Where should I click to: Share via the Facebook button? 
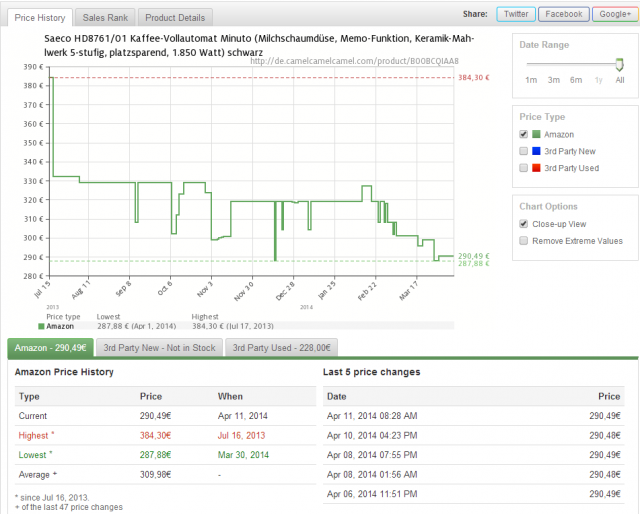564,14
